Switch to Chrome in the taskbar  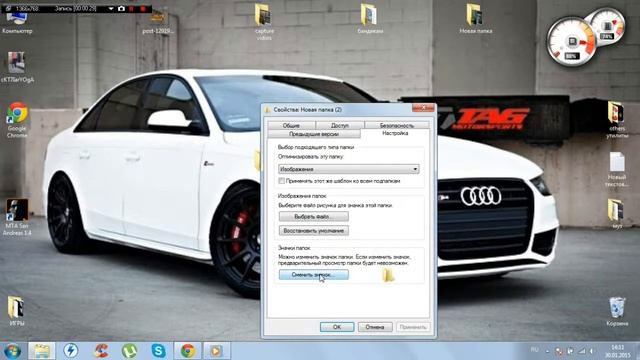188,351
